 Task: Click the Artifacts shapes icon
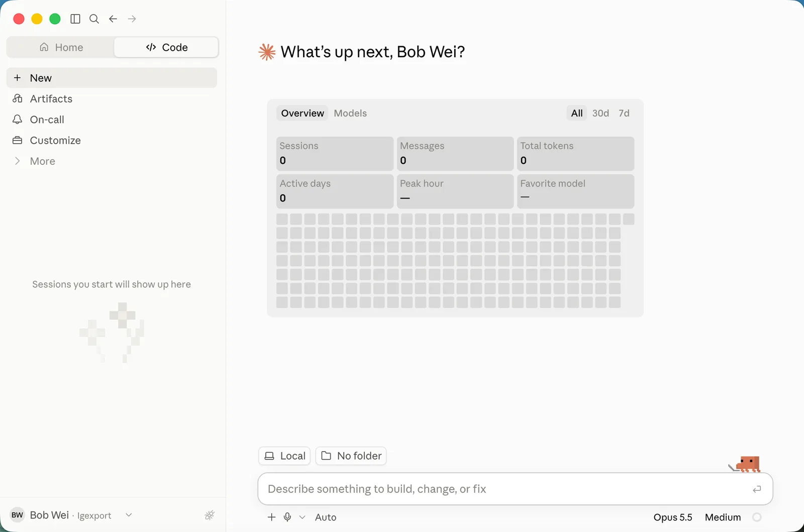[x=18, y=98]
